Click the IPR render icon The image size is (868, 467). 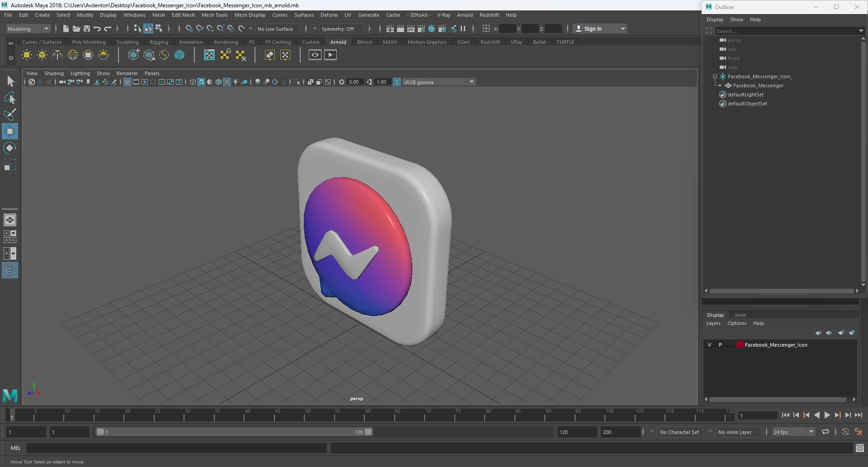pyautogui.click(x=411, y=29)
